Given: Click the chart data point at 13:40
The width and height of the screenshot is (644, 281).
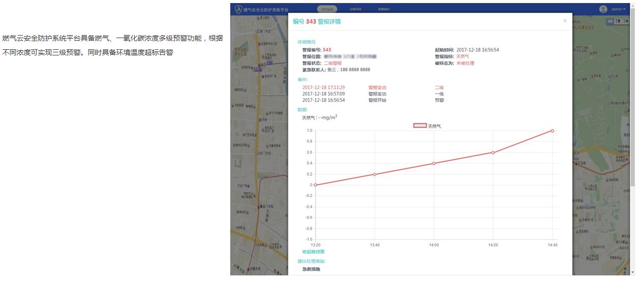Looking at the screenshot, I should [375, 174].
